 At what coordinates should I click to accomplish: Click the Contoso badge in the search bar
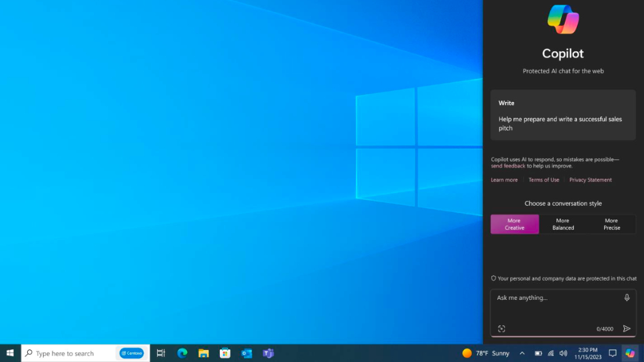pyautogui.click(x=131, y=353)
